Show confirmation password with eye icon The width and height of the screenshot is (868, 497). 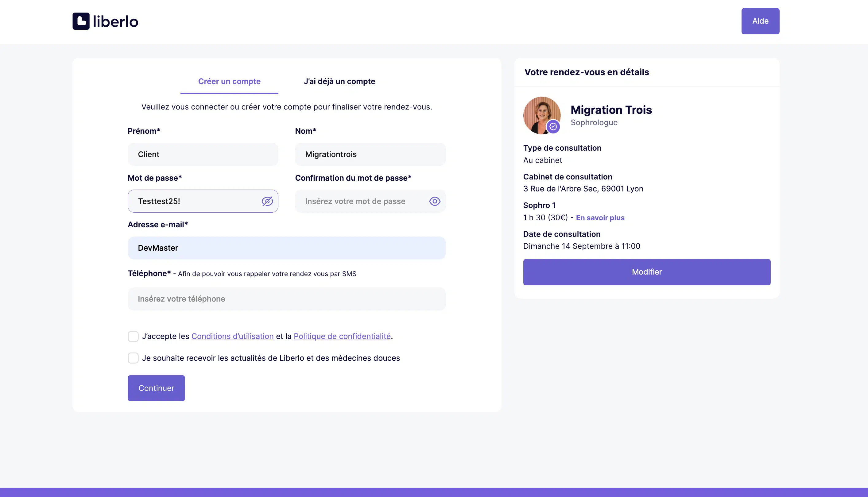(434, 201)
